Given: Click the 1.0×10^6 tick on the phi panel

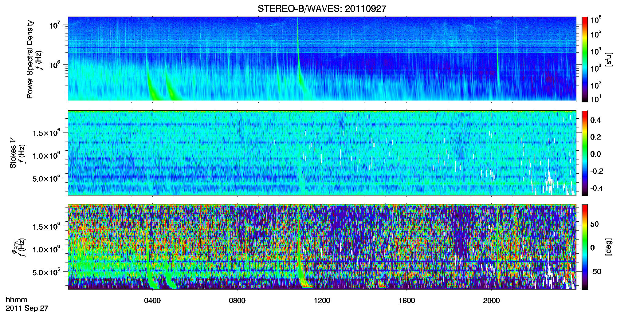Looking at the screenshot, I should pos(46,249).
